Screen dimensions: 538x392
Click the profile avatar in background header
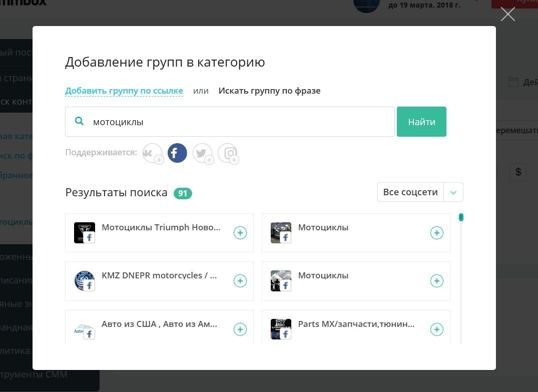click(x=366, y=5)
